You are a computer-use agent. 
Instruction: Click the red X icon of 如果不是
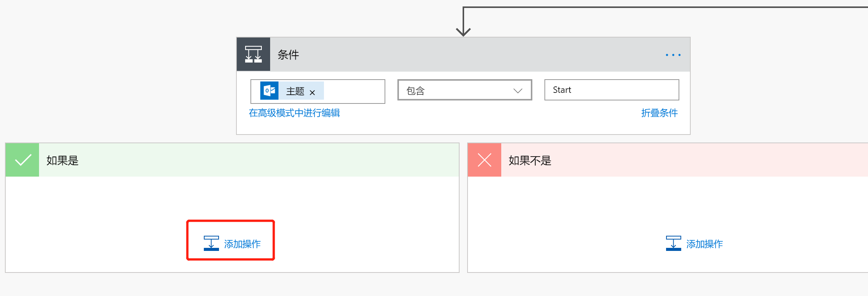[485, 160]
